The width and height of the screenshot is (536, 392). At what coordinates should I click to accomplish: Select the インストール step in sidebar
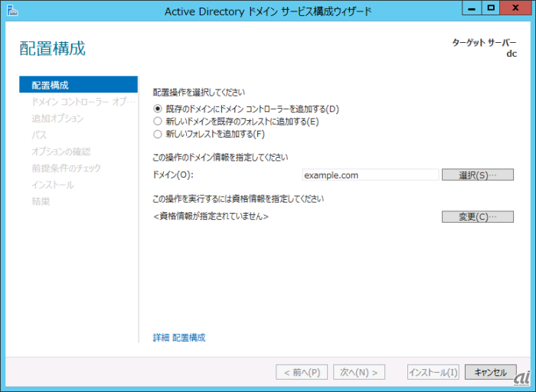[x=53, y=185]
